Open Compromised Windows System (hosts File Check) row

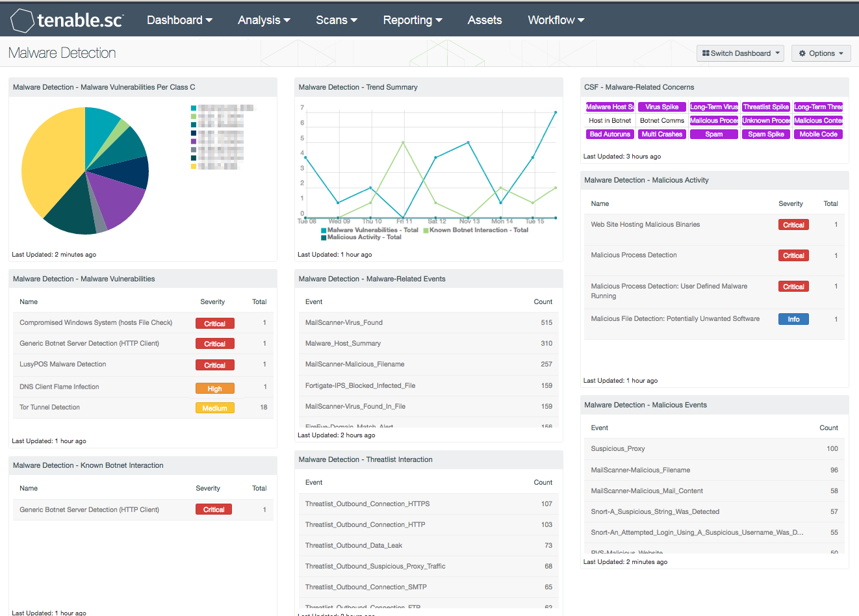coord(143,323)
